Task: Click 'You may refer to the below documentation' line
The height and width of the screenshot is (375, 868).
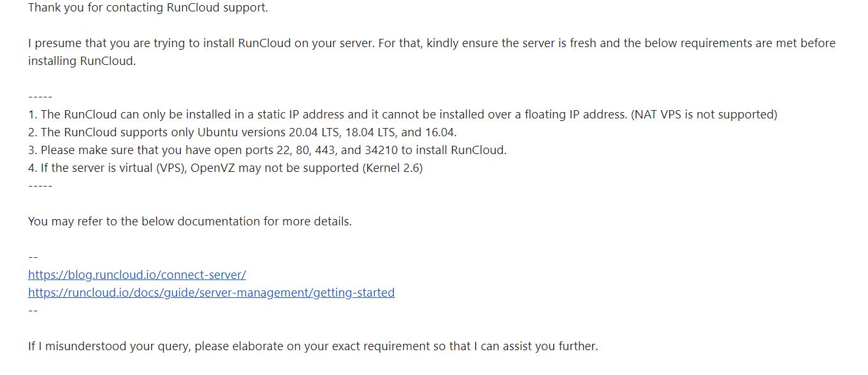Action: [190, 222]
